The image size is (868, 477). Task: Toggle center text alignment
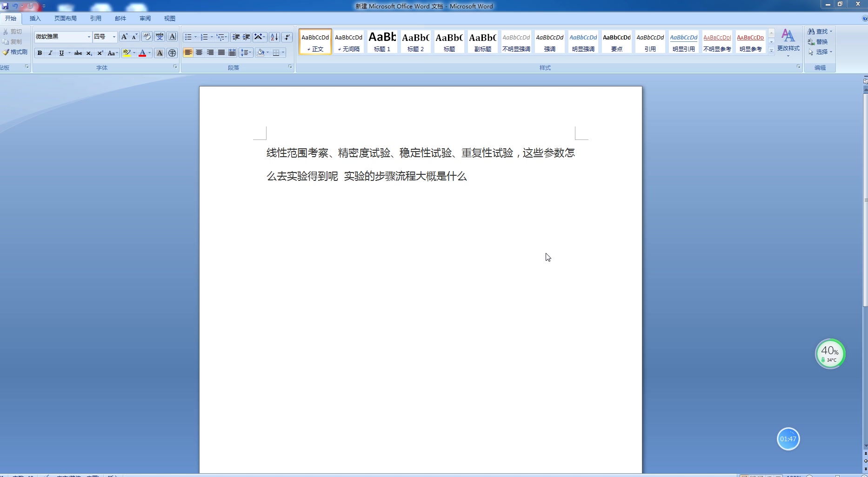(199, 53)
